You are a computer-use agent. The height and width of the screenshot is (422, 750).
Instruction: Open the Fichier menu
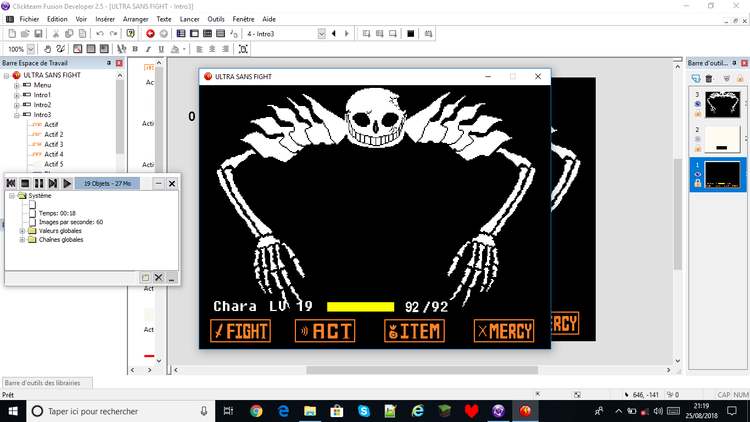click(29, 19)
